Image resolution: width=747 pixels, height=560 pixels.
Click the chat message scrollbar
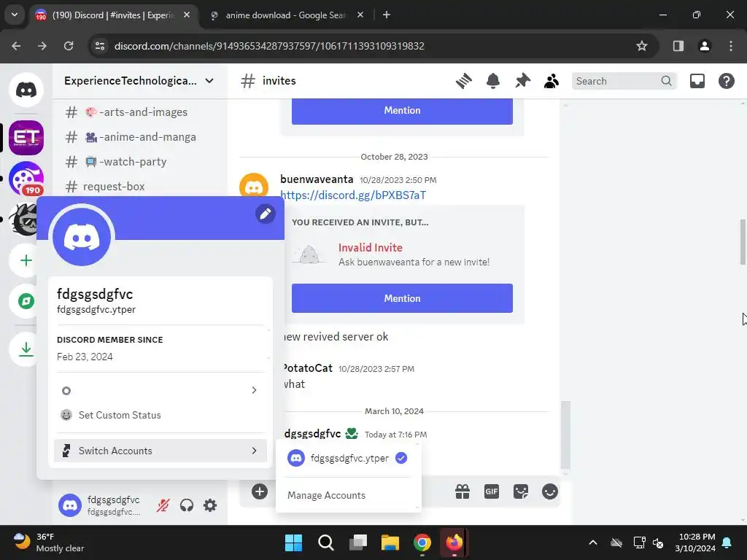click(565, 435)
